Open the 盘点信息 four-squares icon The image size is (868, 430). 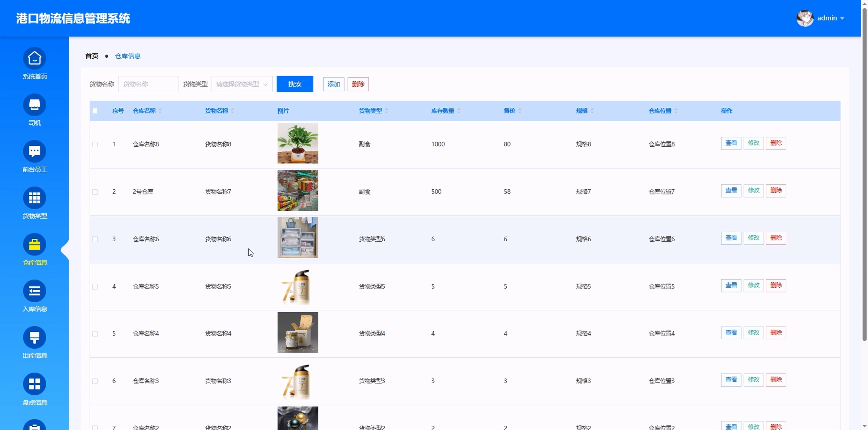tap(35, 384)
